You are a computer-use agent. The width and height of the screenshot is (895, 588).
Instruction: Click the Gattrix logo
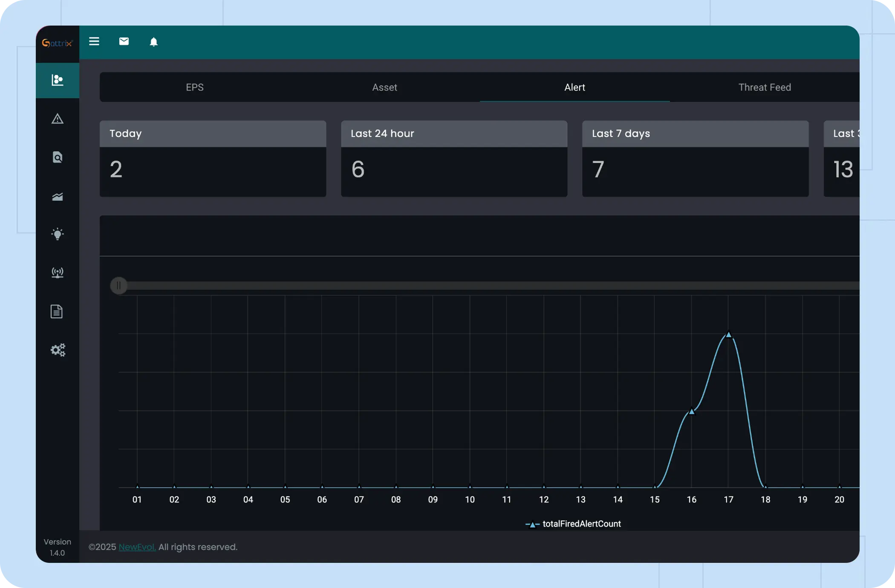click(x=58, y=43)
